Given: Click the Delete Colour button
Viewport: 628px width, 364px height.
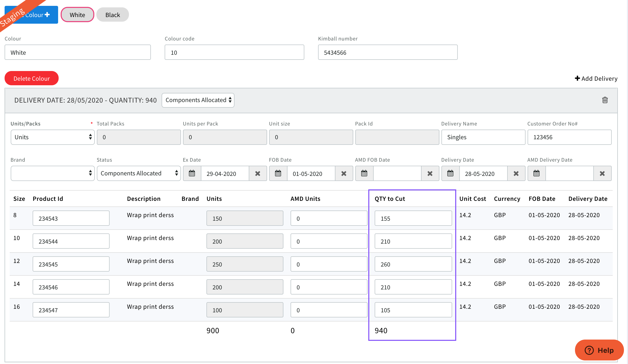Looking at the screenshot, I should (31, 78).
